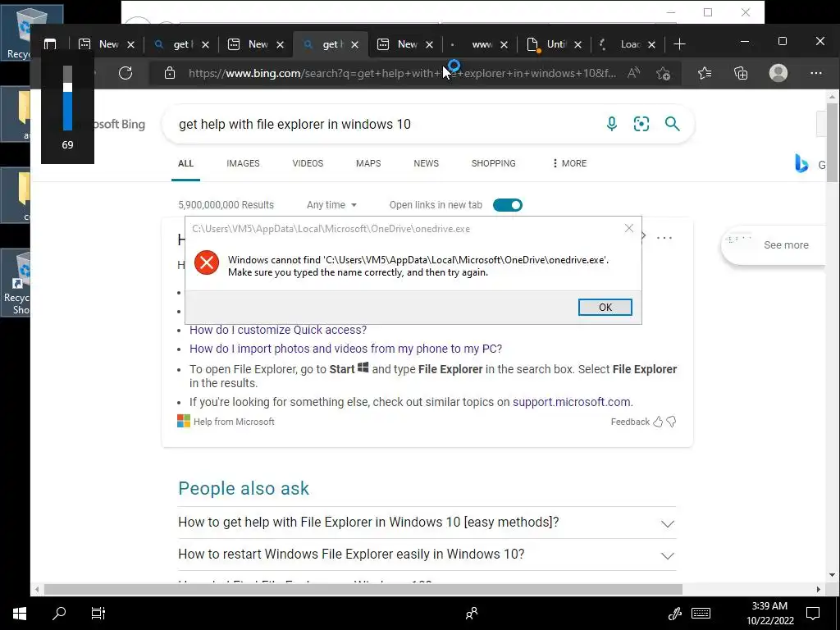
Task: Expand 'How to get help with File Explorer' question
Action: [x=427, y=523]
